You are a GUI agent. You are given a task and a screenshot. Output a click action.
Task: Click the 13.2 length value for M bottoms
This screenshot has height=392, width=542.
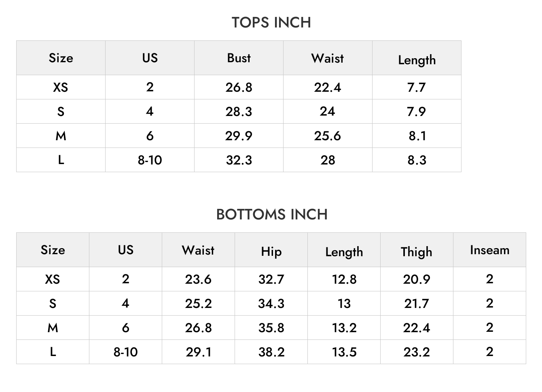(x=344, y=328)
